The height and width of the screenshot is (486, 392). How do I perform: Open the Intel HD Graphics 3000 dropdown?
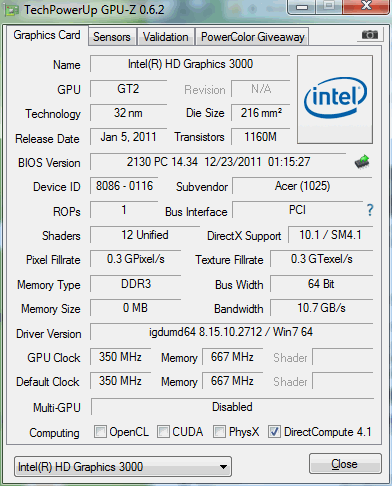[123, 467]
